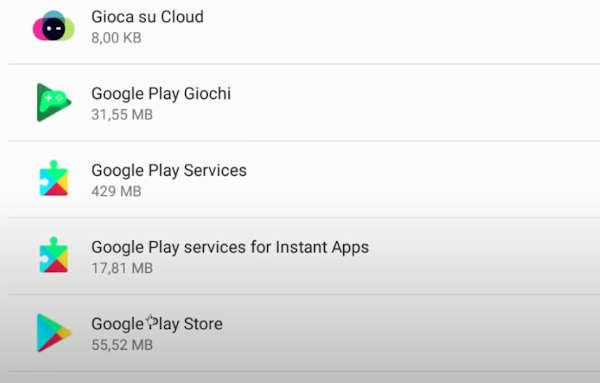Select the Instant Apps list row

tap(304, 256)
